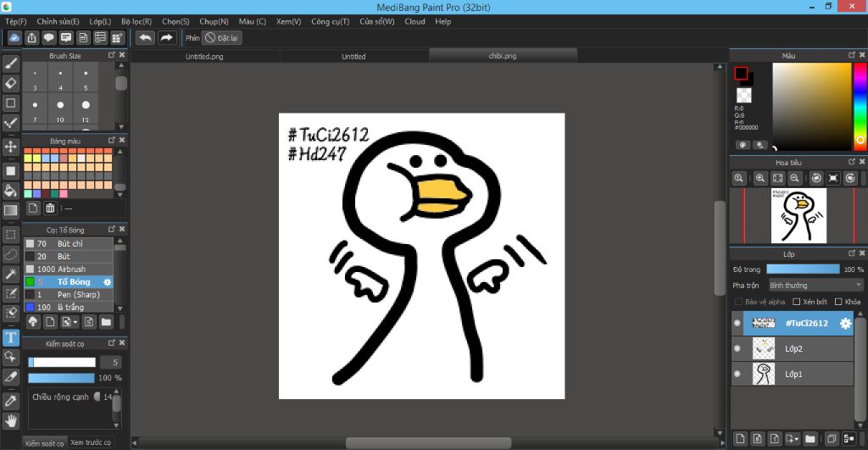The width and height of the screenshot is (868, 450).
Task: Undock the Hoa tiêu panel
Action: 852,162
